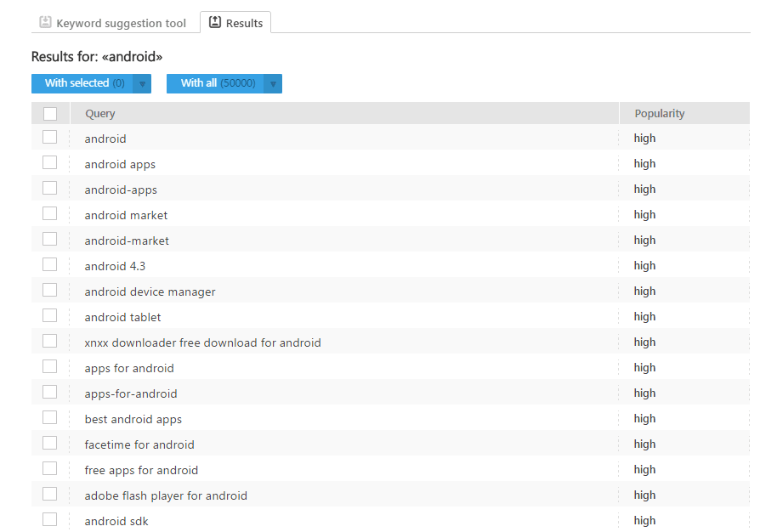Click the 'android sdk' query text
This screenshot has width=777, height=532.
point(116,522)
